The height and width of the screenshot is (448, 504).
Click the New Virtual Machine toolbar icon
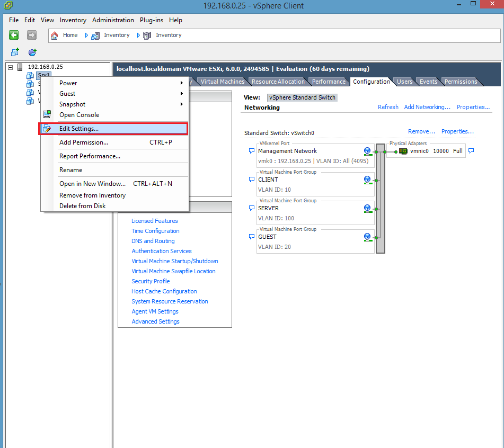tap(15, 52)
